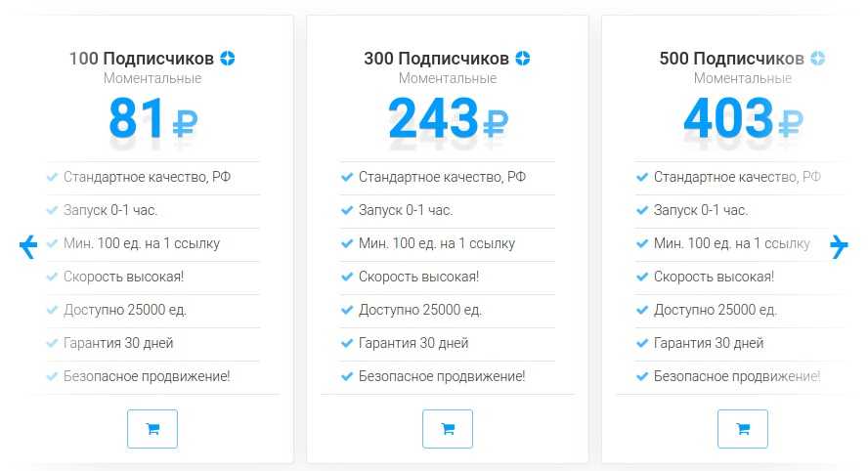The width and height of the screenshot is (868, 471).
Task: Click the cart button under the 100 Подписчиков plan
Action: [152, 428]
